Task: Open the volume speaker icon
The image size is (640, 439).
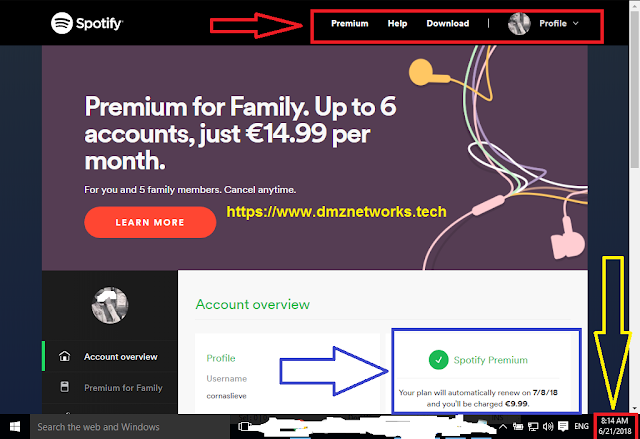Action: (x=548, y=427)
